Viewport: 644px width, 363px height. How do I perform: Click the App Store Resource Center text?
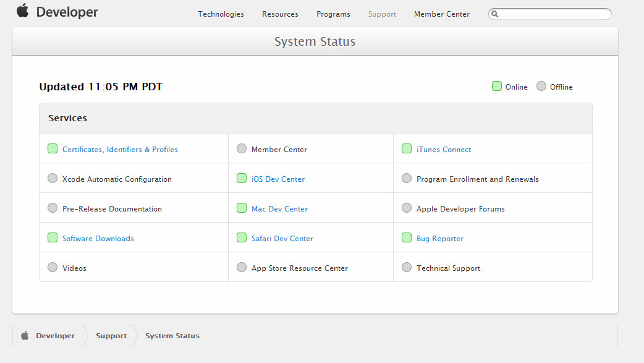[300, 268]
